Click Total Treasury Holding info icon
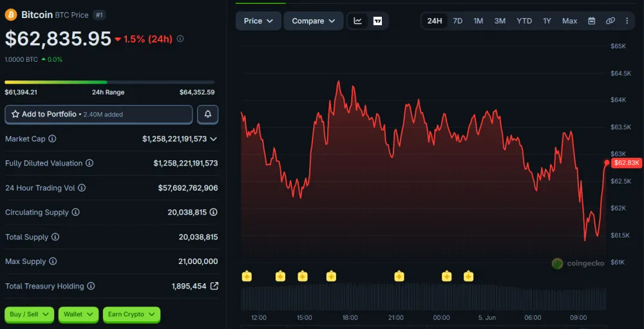Screen dimensions: 644x329 click(91, 286)
